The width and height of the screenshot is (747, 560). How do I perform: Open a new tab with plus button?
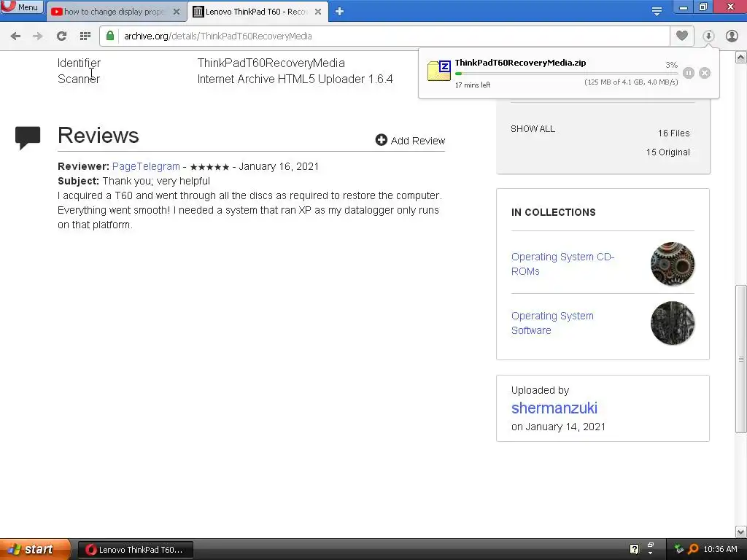[x=339, y=12]
